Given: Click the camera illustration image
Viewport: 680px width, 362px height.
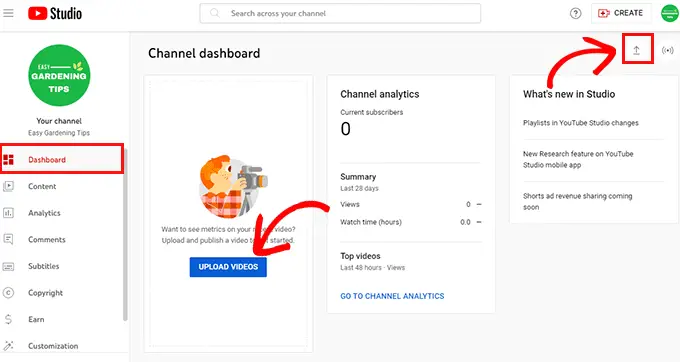Looking at the screenshot, I should click(233, 186).
